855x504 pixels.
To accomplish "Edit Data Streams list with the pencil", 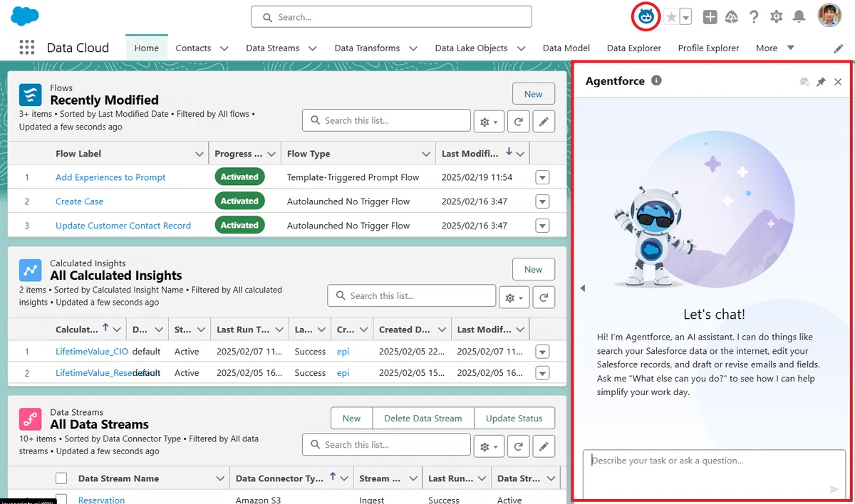I will click(544, 446).
